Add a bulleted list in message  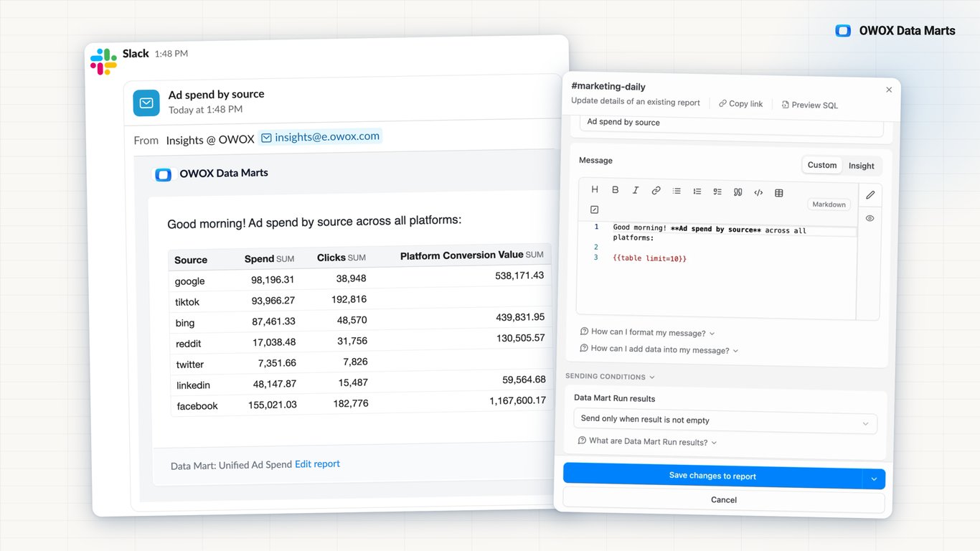coord(677,191)
